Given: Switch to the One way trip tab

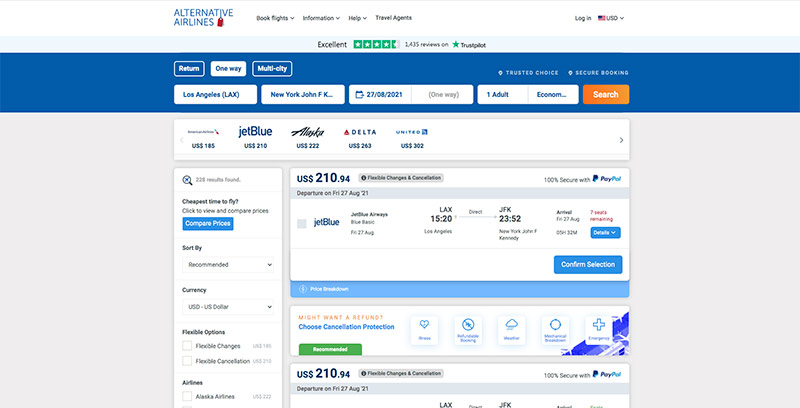Looking at the screenshot, I should point(228,68).
